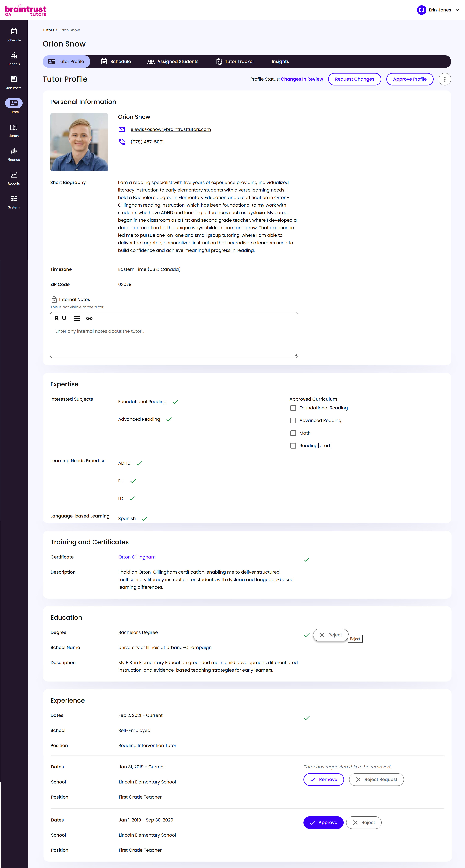The width and height of the screenshot is (465, 868).
Task: Click the checkmark for Orton Gillingham certificate
Action: click(307, 560)
